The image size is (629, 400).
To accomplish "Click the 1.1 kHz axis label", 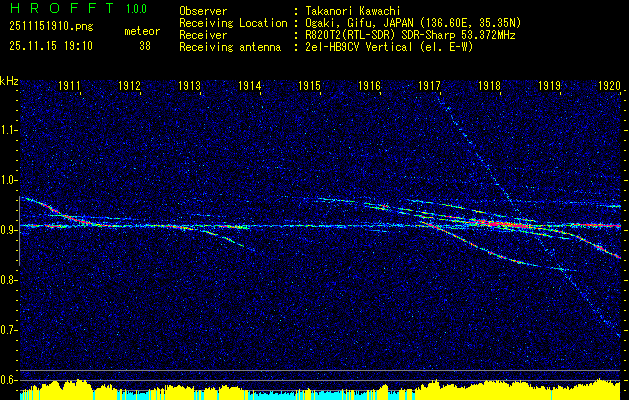I will (x=8, y=130).
